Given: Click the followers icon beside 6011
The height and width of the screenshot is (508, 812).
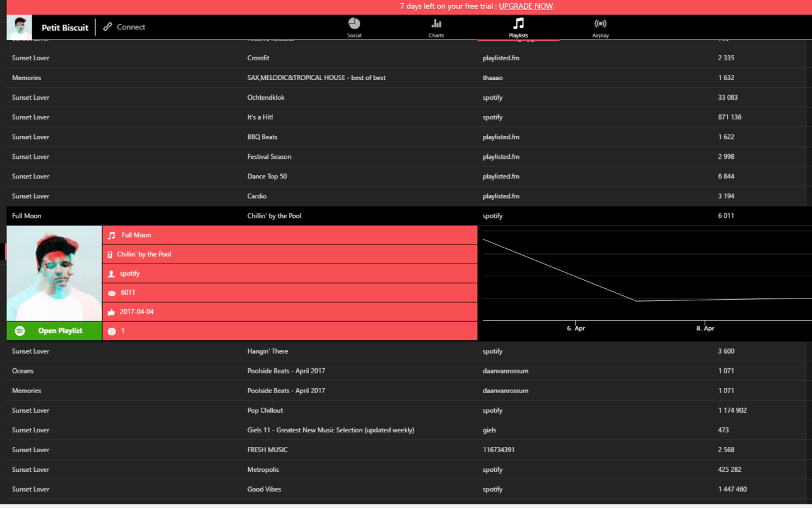Looking at the screenshot, I should click(112, 293).
